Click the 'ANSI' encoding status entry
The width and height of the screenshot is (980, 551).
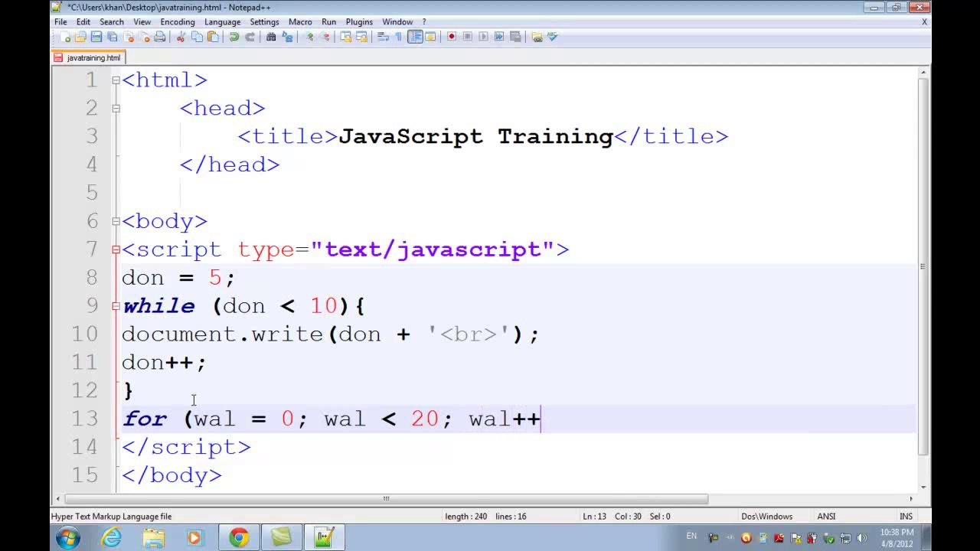pos(826,517)
